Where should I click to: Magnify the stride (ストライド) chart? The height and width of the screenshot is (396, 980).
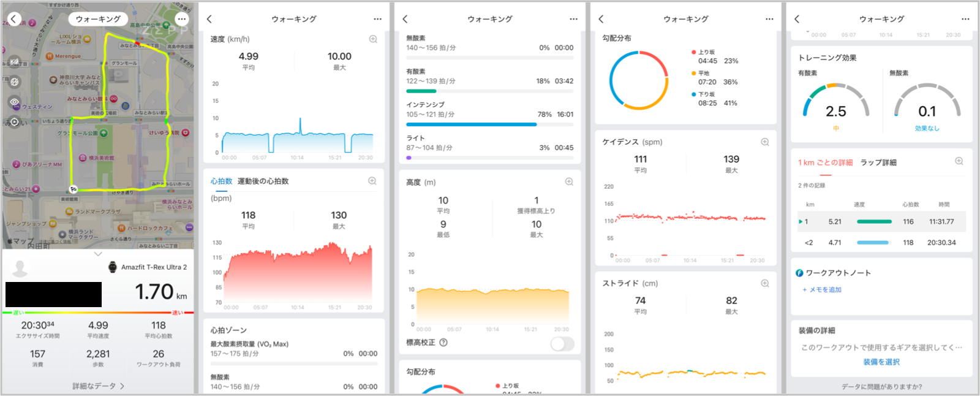pos(765,284)
